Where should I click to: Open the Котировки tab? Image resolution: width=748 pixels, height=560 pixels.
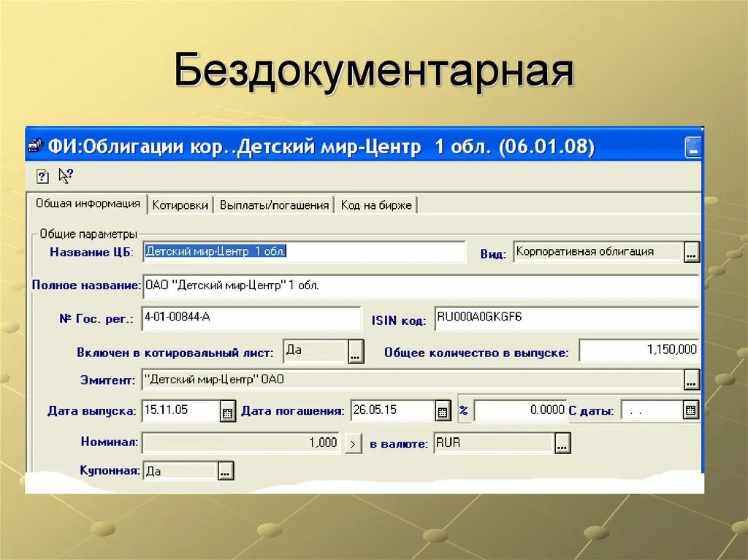pyautogui.click(x=180, y=205)
